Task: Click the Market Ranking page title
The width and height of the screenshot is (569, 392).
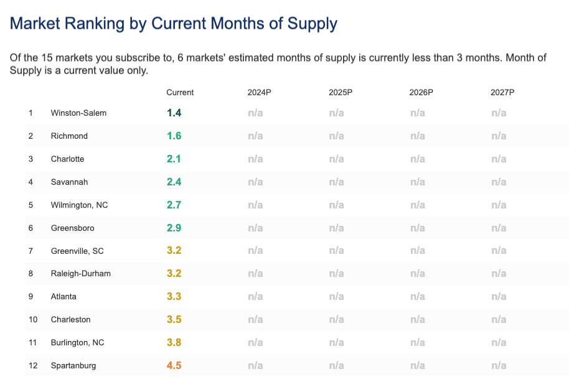Action: (174, 24)
